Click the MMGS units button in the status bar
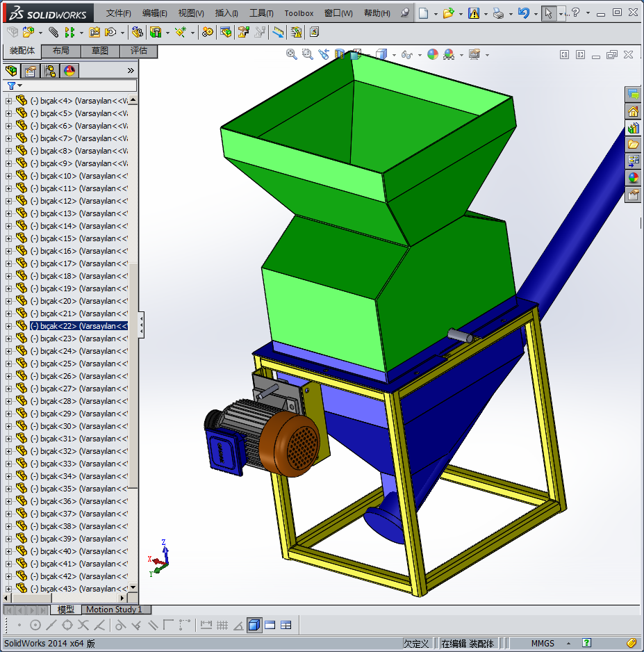The height and width of the screenshot is (652, 644). click(x=543, y=643)
